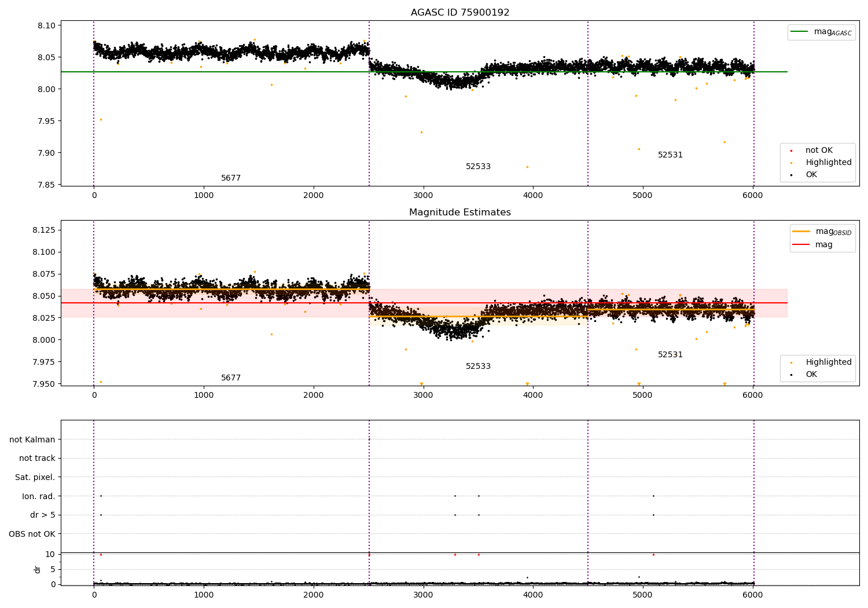
Task: Click the 'Ion. rad.' row label
Action: [x=39, y=497]
